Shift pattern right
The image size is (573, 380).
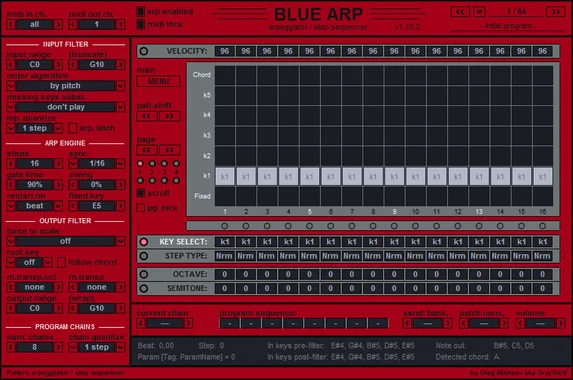(x=169, y=117)
